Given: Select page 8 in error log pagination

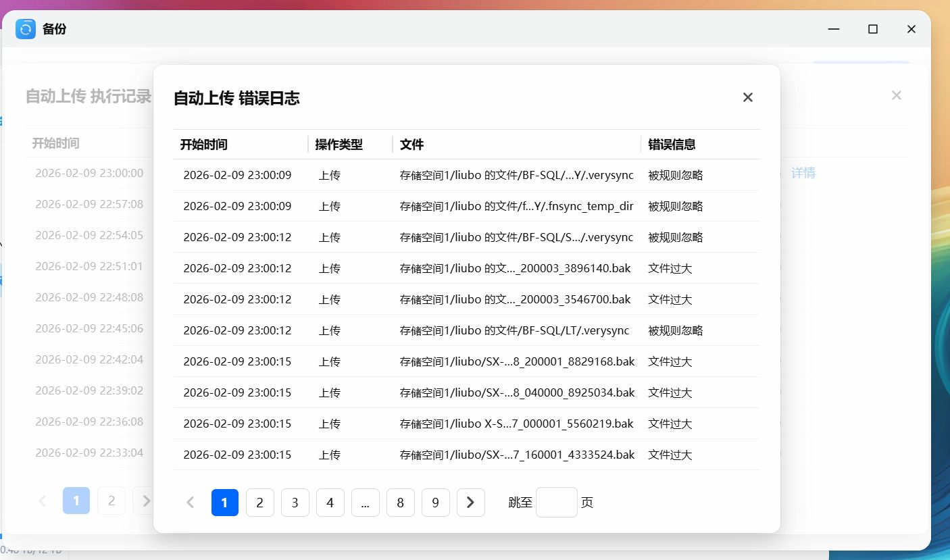Looking at the screenshot, I should coord(400,503).
